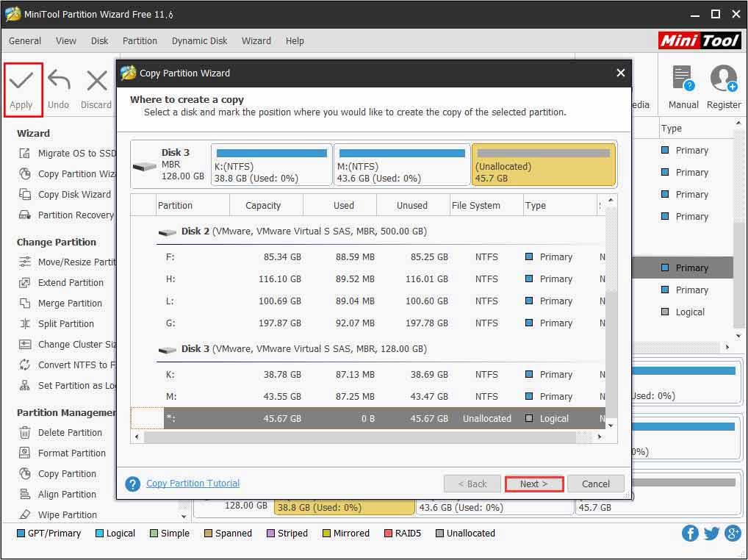Click the Apply checkmark button
Image resolution: width=748 pixels, height=560 pixels.
(22, 90)
